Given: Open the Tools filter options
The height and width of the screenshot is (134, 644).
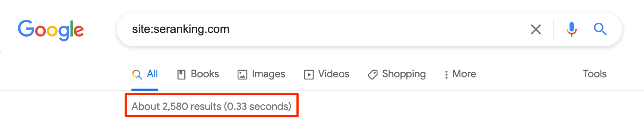Looking at the screenshot, I should pyautogui.click(x=595, y=74).
